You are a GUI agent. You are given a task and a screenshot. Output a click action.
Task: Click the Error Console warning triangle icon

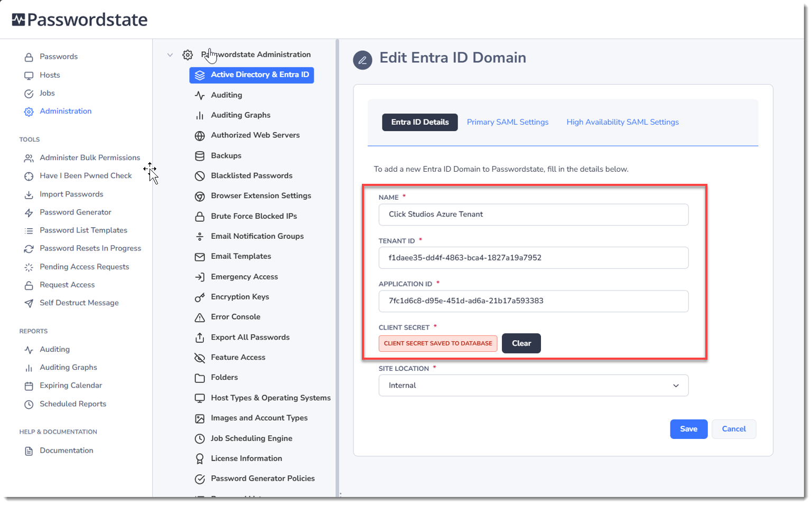tap(200, 317)
